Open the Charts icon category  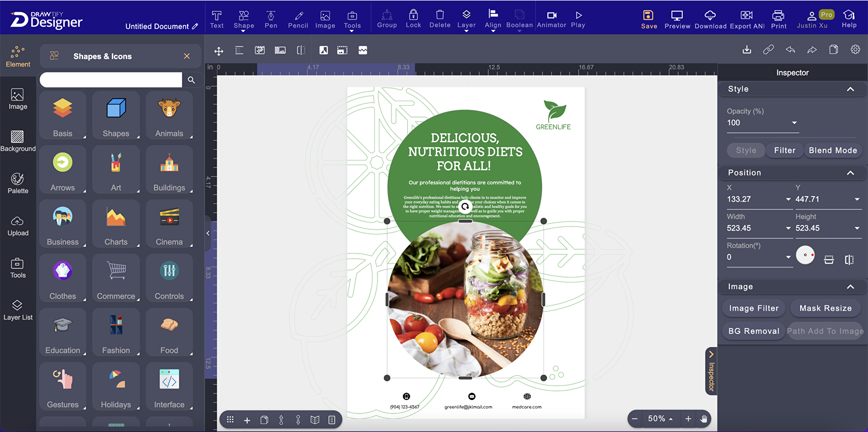tap(116, 224)
